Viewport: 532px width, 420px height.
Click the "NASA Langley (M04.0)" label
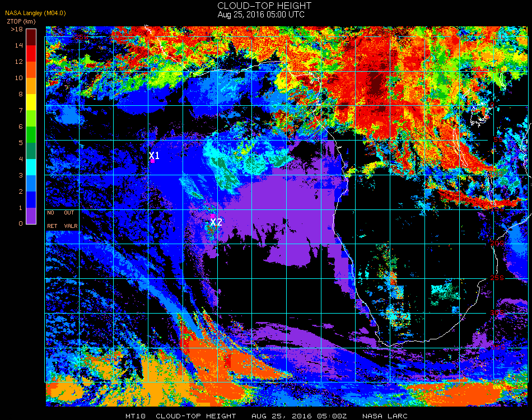35,13
